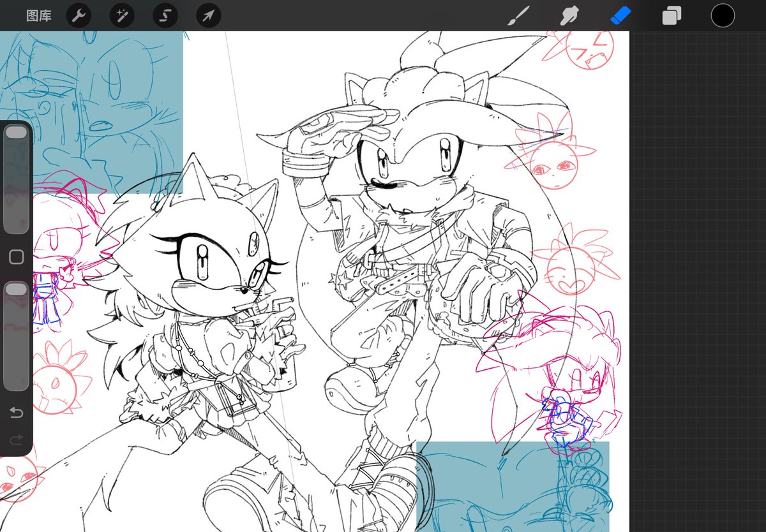Tap the square modify button in sidebar

tap(16, 257)
